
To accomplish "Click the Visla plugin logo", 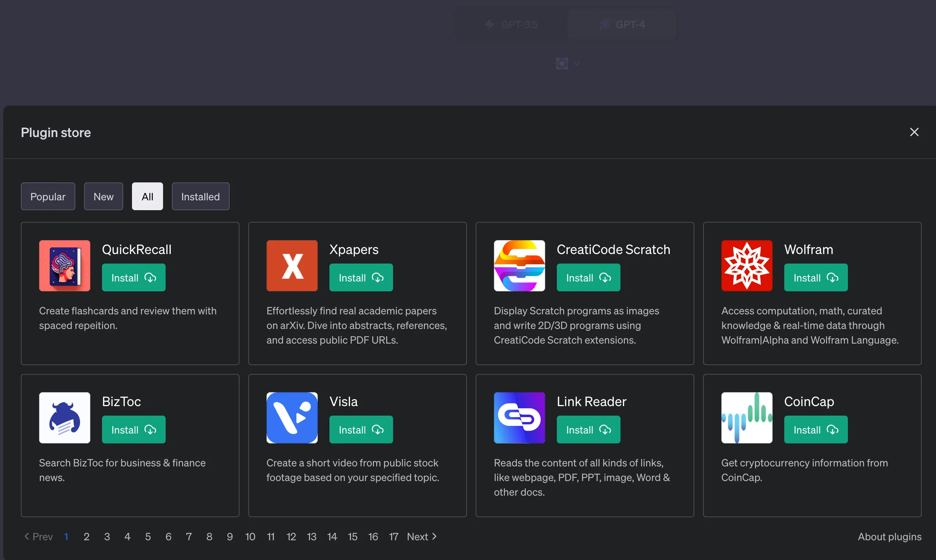I will point(292,418).
